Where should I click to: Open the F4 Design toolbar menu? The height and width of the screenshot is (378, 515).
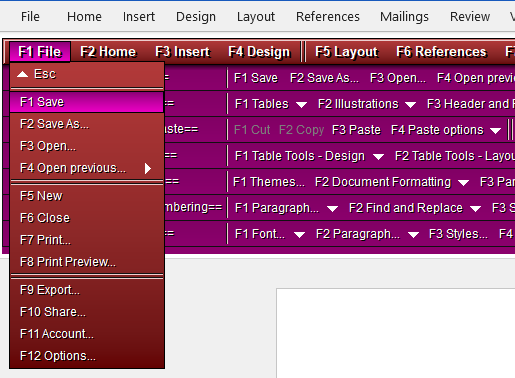259,52
